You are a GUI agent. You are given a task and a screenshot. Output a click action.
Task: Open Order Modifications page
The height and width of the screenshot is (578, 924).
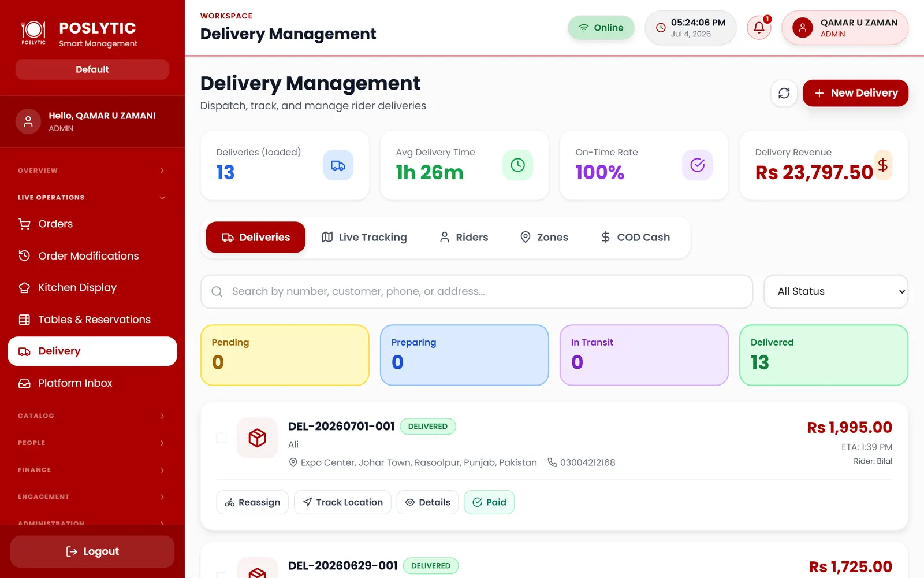[92, 255]
